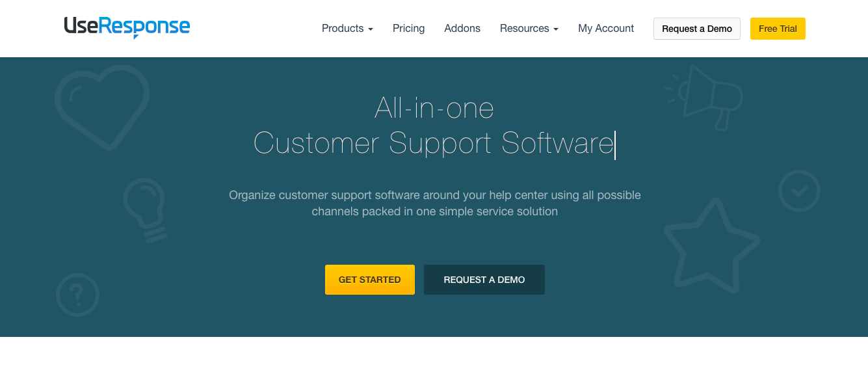The image size is (868, 374).
Task: Open the Addons page
Action: coord(462,29)
